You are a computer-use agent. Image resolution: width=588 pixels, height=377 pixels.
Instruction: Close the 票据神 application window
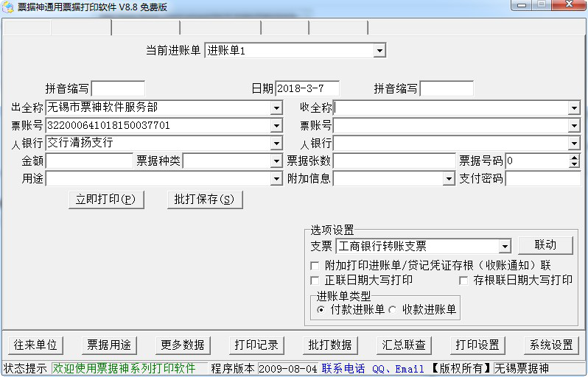tap(570, 5)
